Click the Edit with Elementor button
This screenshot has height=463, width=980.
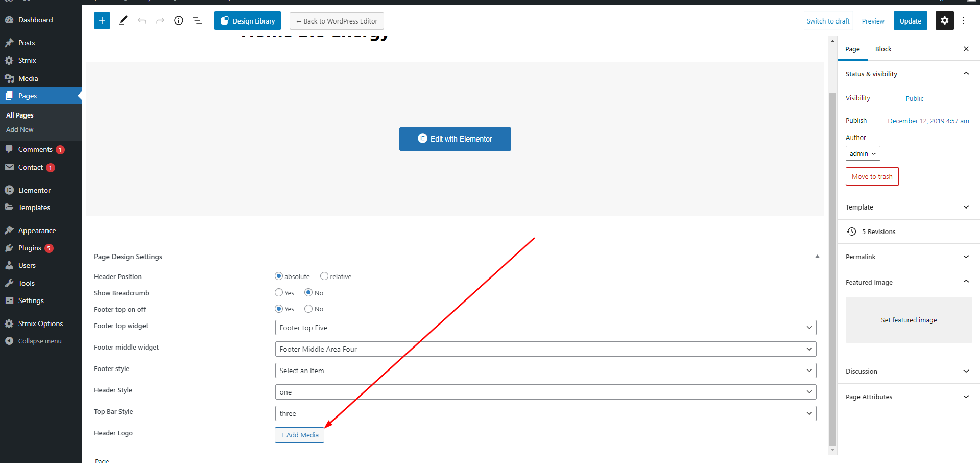pyautogui.click(x=455, y=139)
